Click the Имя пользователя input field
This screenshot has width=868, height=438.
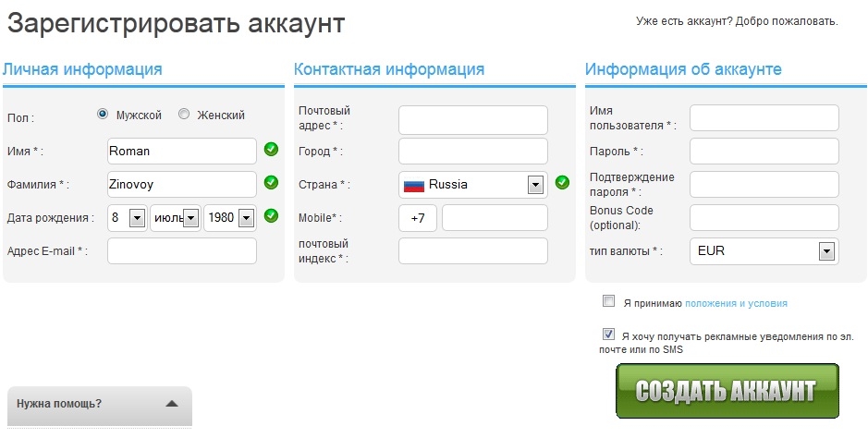pos(764,118)
